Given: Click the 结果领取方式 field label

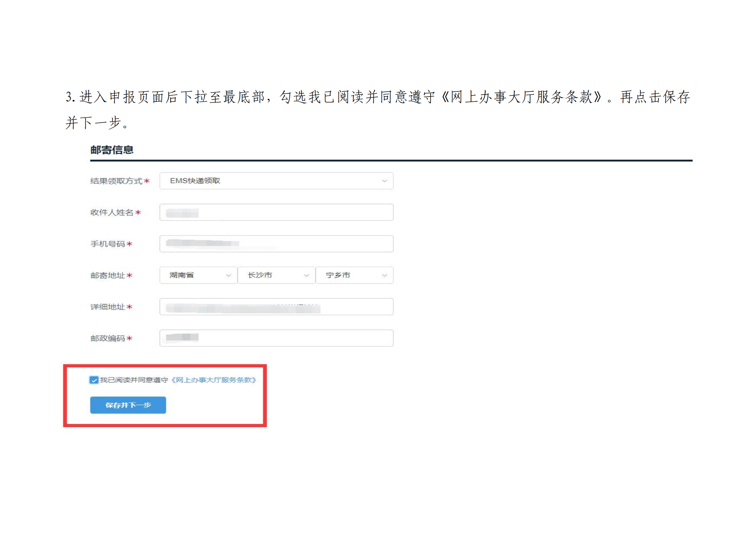Looking at the screenshot, I should [x=116, y=181].
